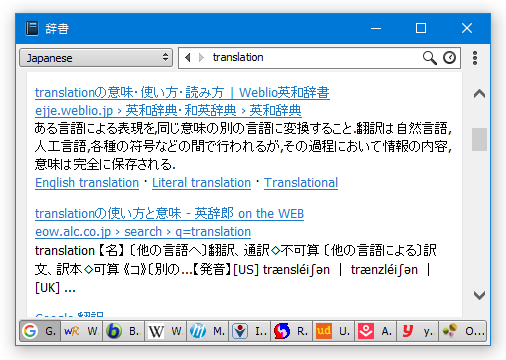Go forward with the right arrow
Image resolution: width=506 pixels, height=360 pixels.
[x=201, y=58]
